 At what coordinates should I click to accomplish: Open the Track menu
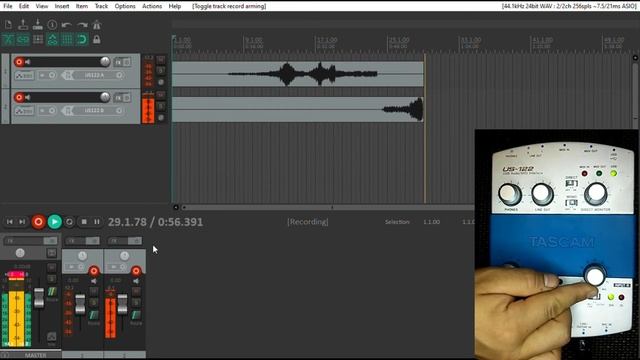(x=101, y=6)
